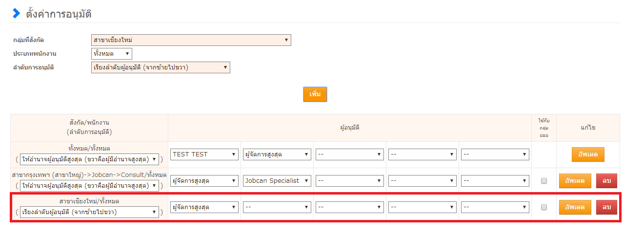
Task: Click the orange เพิ่ม button
Action: pyautogui.click(x=315, y=94)
